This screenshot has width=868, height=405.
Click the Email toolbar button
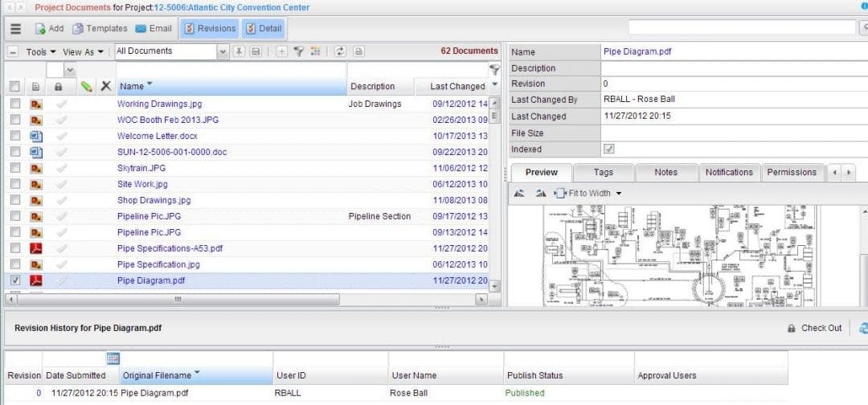tap(154, 28)
